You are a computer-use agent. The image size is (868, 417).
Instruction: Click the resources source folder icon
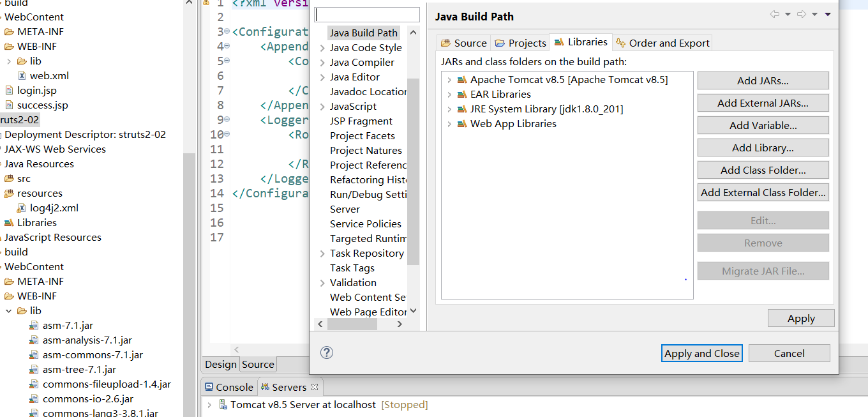(9, 193)
